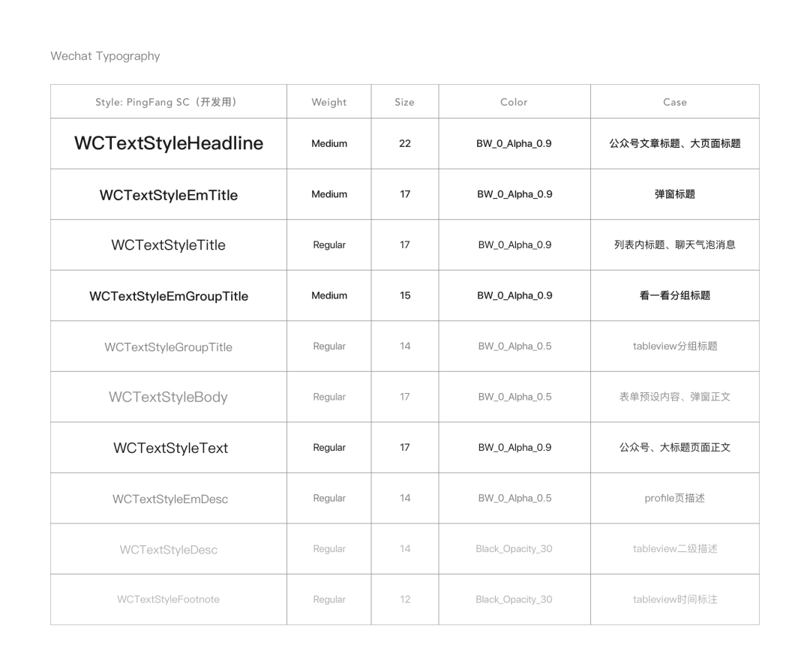Select size value 22 in Headline row
This screenshot has height=672, width=810.
point(405,143)
